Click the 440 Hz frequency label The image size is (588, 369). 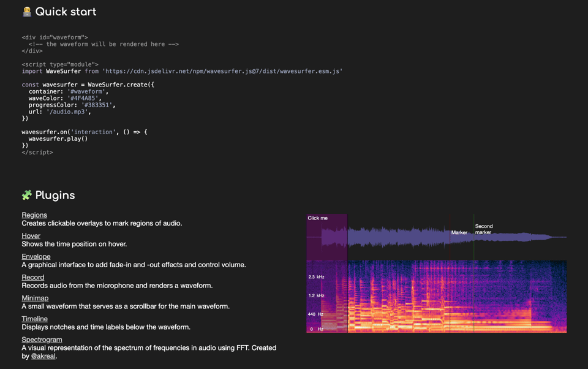coord(316,314)
